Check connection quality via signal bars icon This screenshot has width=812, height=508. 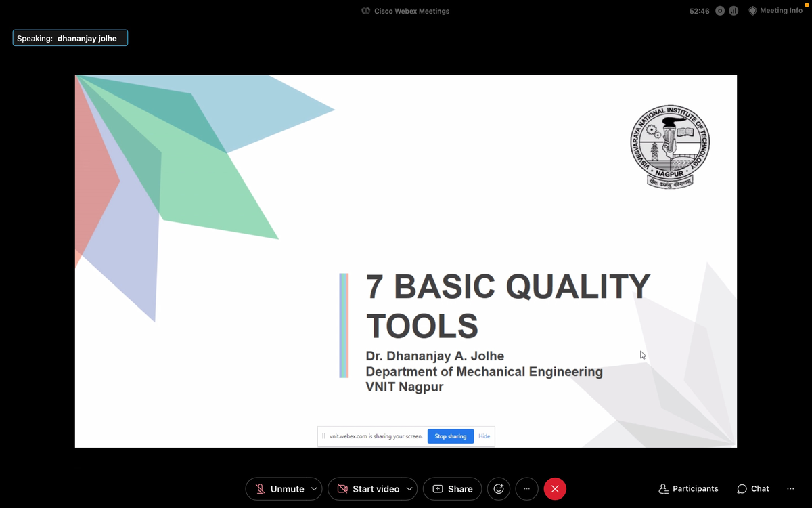coord(733,10)
